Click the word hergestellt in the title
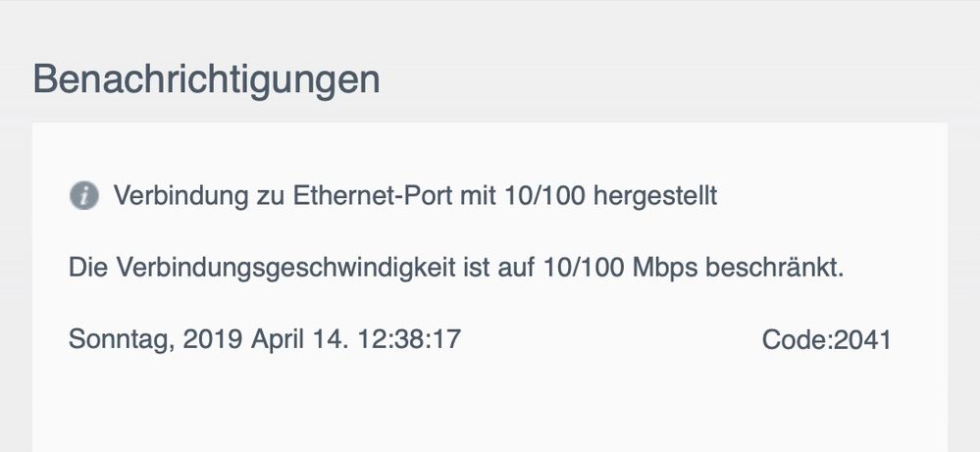Viewport: 980px width, 452px height. [x=655, y=197]
